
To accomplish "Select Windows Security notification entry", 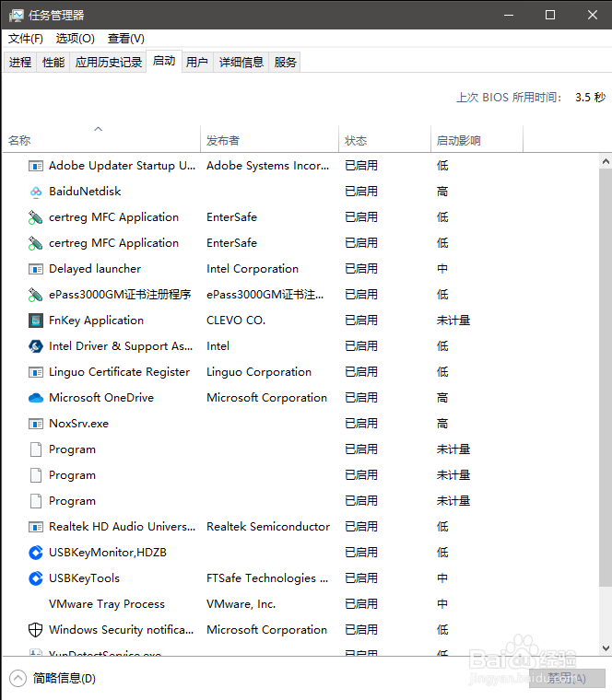I will click(x=300, y=630).
